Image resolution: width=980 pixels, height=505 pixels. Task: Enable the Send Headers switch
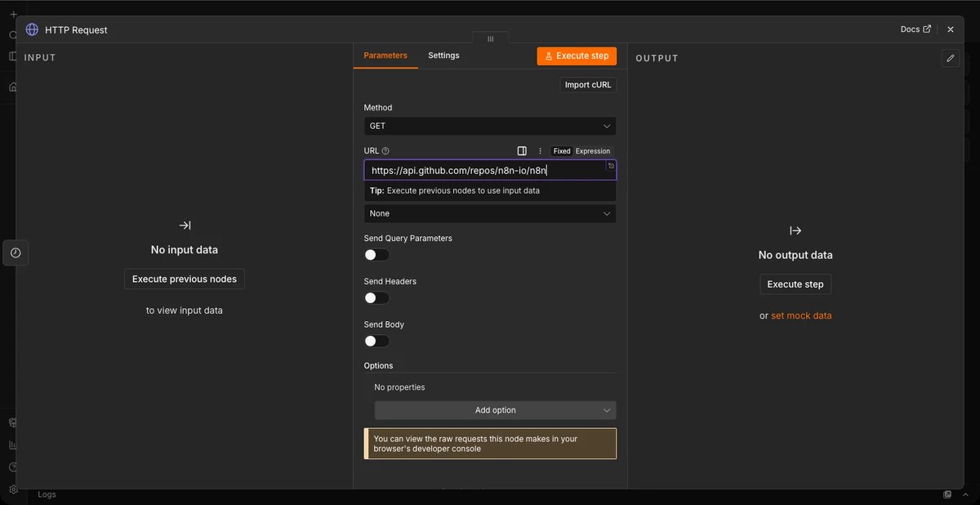(x=376, y=298)
